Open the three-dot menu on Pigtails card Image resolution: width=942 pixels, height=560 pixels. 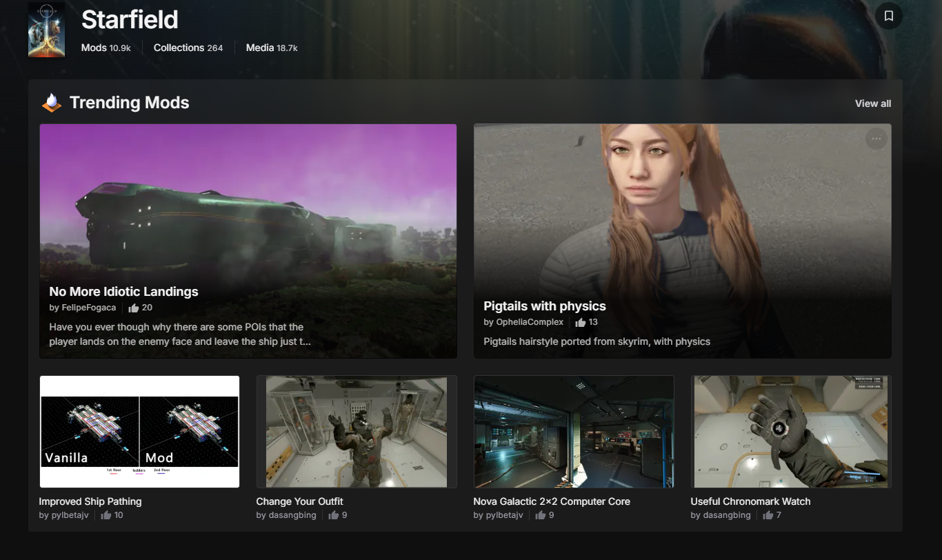point(876,139)
